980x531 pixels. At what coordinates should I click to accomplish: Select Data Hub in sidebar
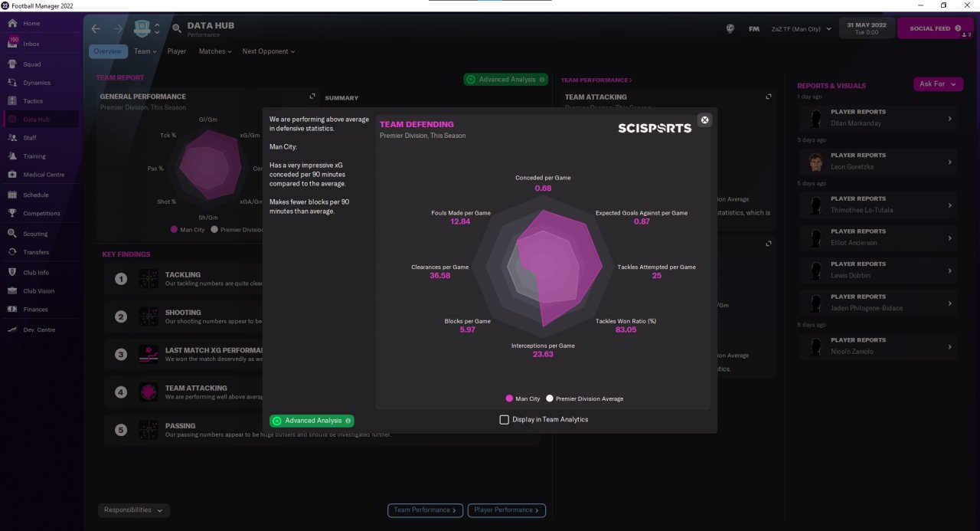40,120
